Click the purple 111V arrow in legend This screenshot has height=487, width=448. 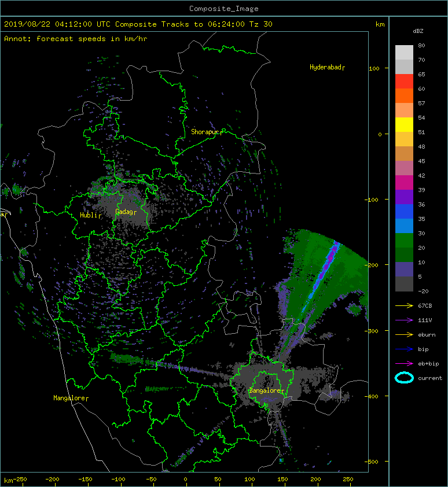pos(404,320)
